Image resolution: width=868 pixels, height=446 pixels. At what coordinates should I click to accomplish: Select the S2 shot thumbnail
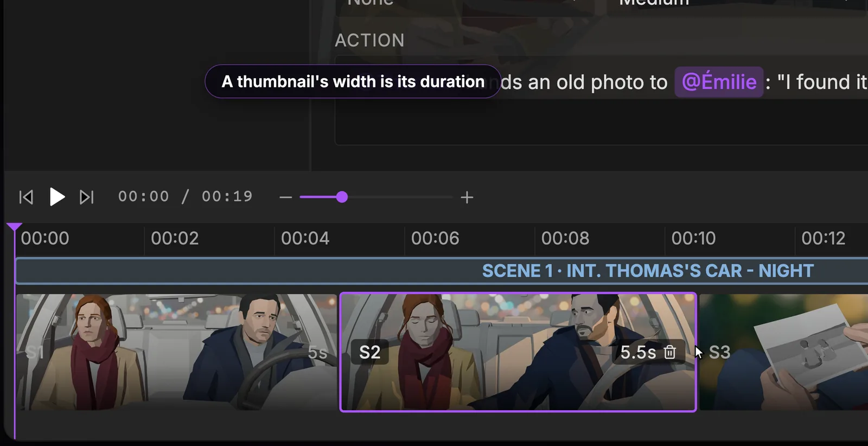point(518,352)
